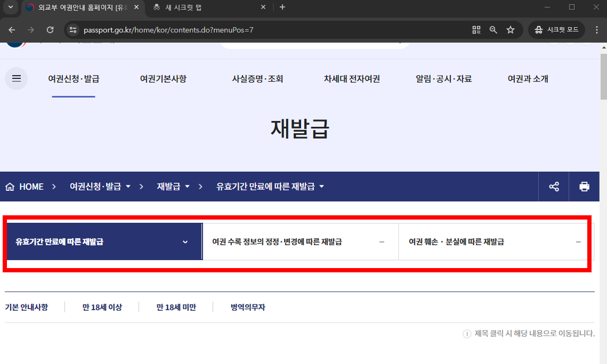Viewport: 607px width, 364px height.
Task: Collapse 유효기간 만료에 따른 재발급 via its chevron
Action: click(185, 241)
